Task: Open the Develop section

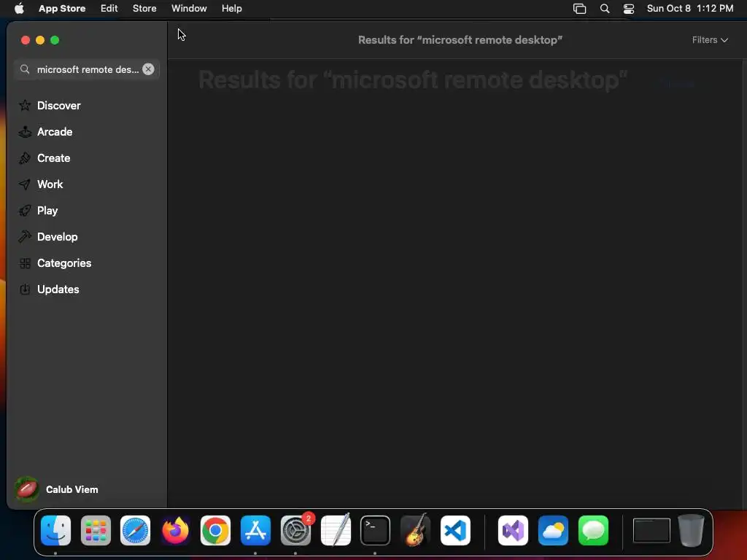Action: pos(87,237)
